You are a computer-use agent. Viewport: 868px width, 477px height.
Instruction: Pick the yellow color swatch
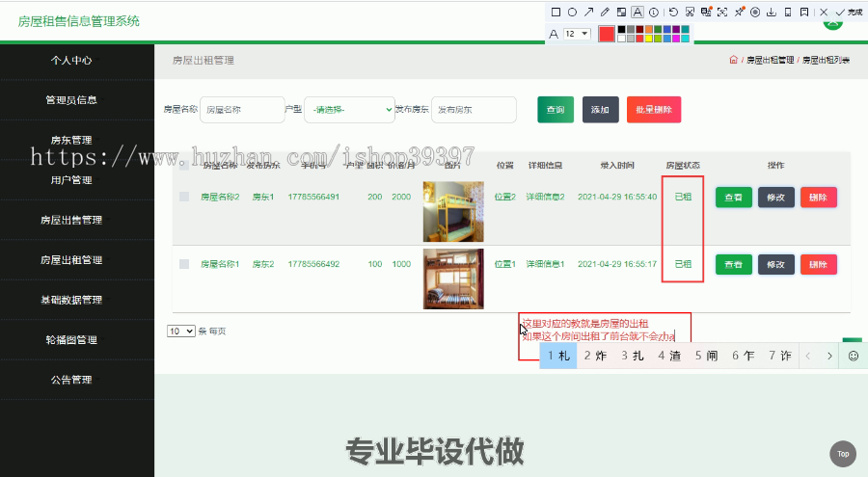click(x=649, y=39)
